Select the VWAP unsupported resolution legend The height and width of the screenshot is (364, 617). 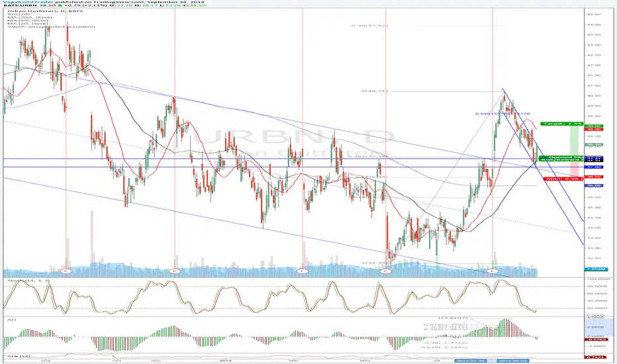pos(51,26)
